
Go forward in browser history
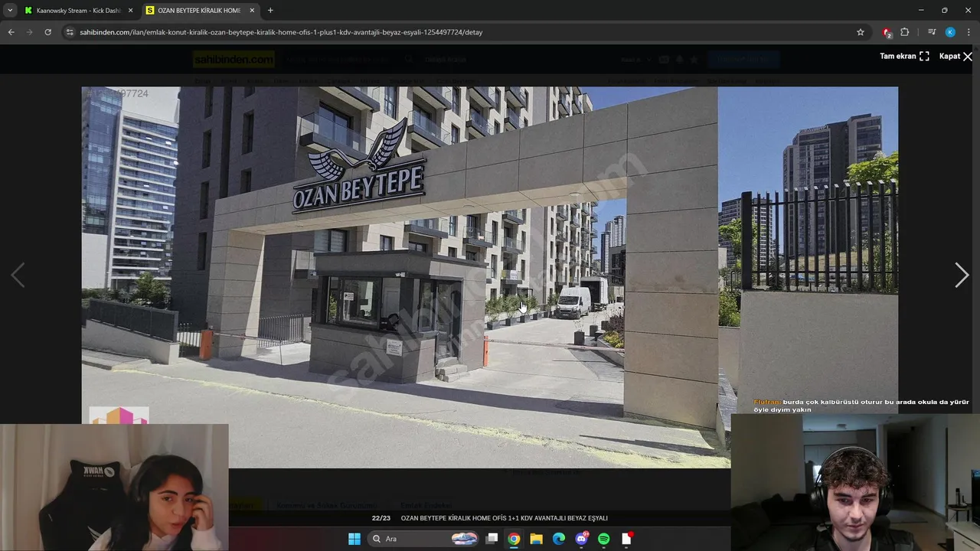tap(29, 32)
